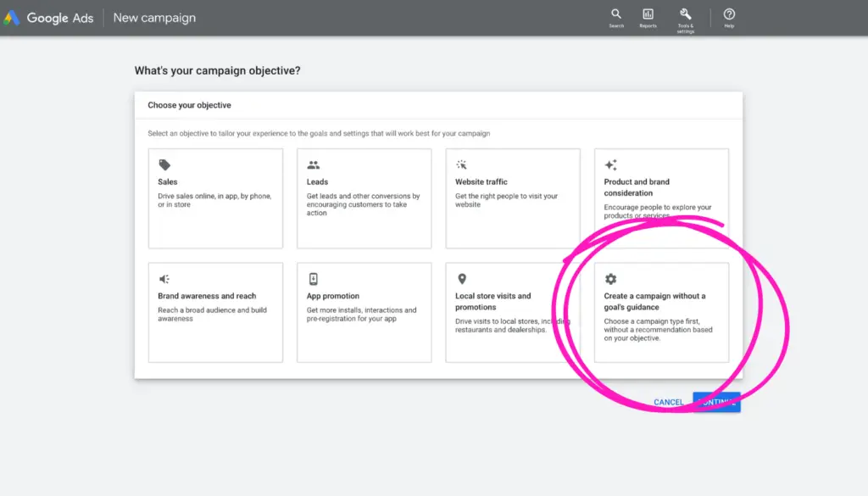Click the Google Ads logo
The image size is (868, 496).
(x=12, y=18)
